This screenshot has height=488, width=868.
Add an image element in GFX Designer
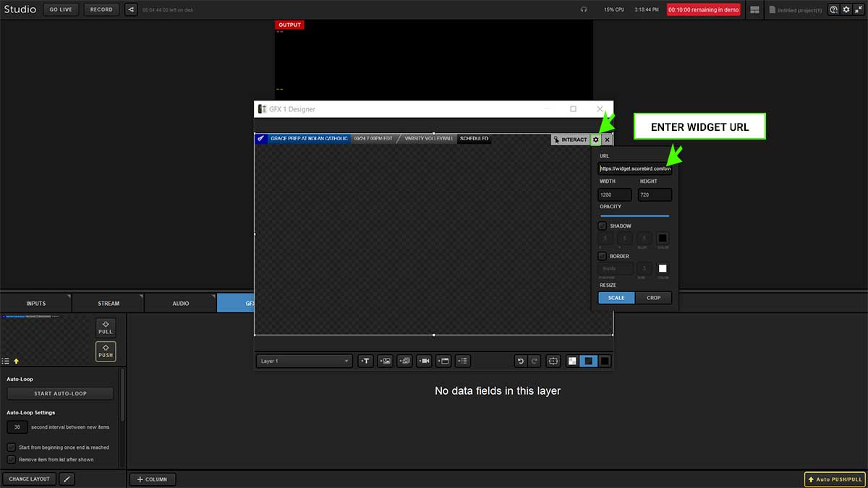tap(385, 361)
